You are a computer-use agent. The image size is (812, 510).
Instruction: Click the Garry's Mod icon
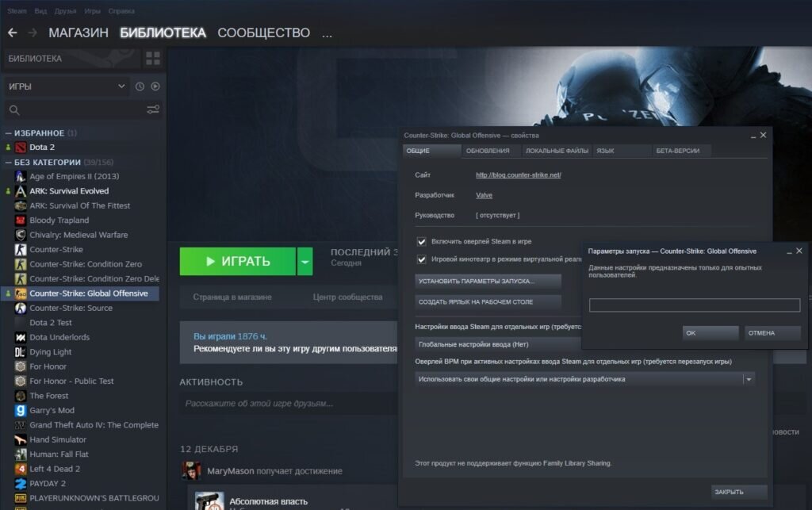tap(21, 411)
